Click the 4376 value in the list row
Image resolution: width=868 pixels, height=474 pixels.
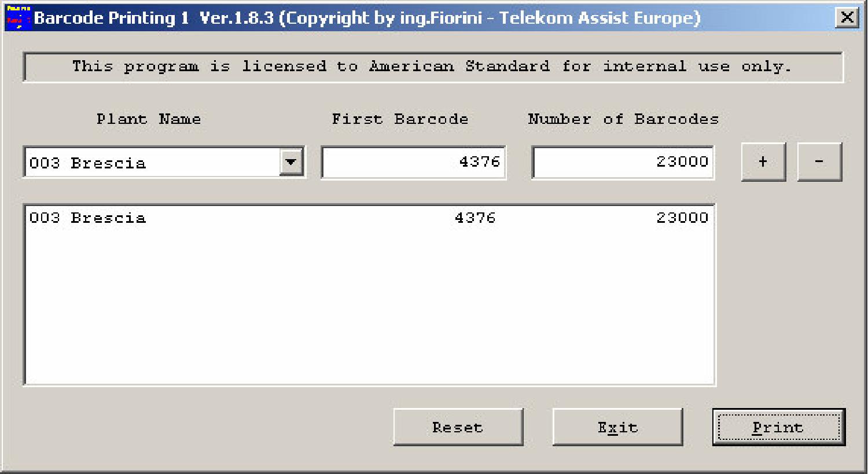click(475, 218)
